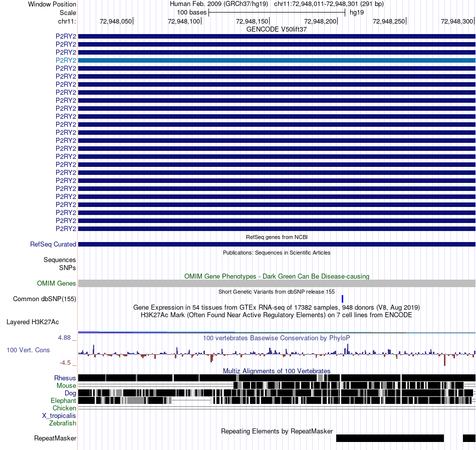Click the 72,948,300 ruler position

point(457,21)
